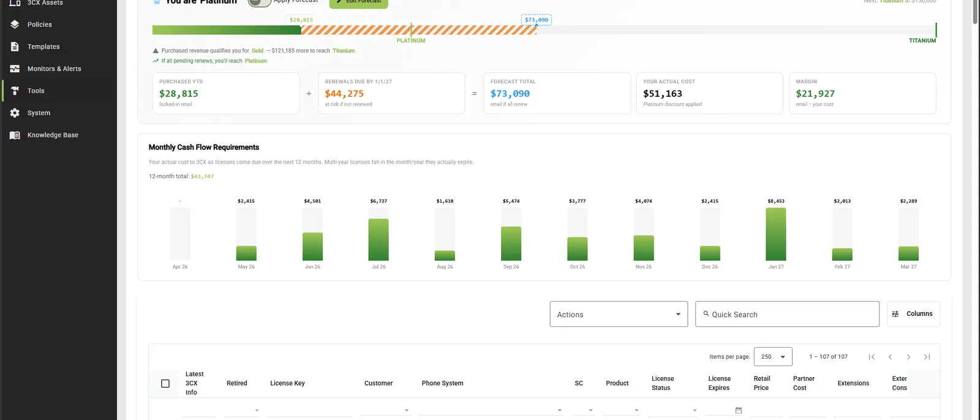
Task: Click the TITANIUM label on progress bar
Action: (x=922, y=40)
